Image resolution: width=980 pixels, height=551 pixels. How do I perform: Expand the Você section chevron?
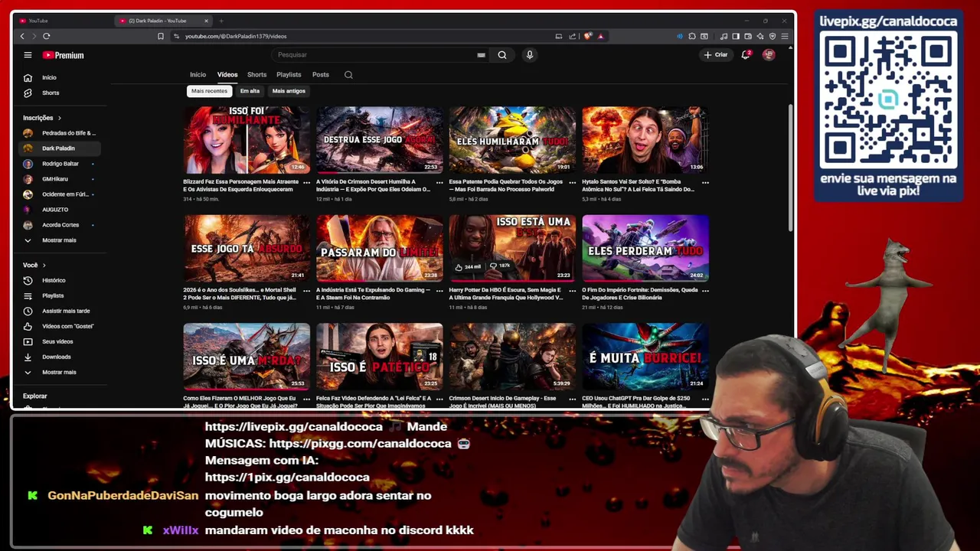pyautogui.click(x=44, y=265)
